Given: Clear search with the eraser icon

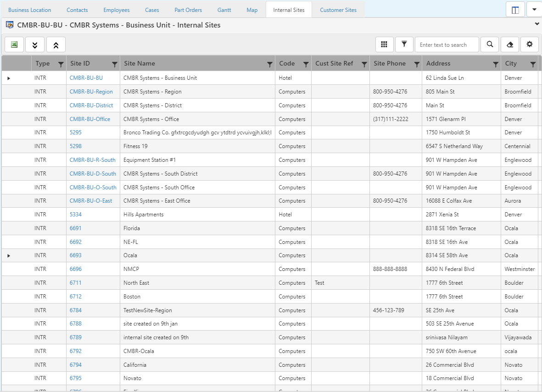Looking at the screenshot, I should (x=509, y=44).
